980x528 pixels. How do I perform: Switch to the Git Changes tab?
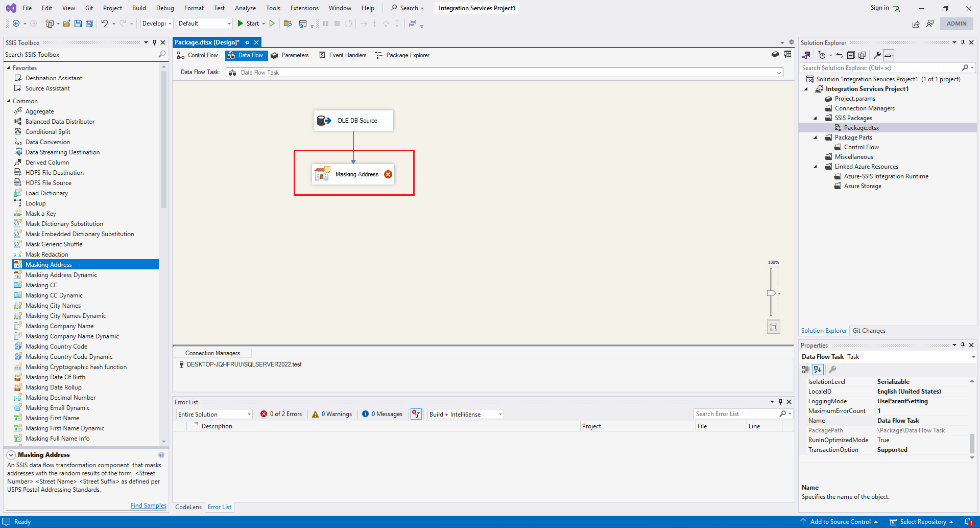pyautogui.click(x=869, y=331)
